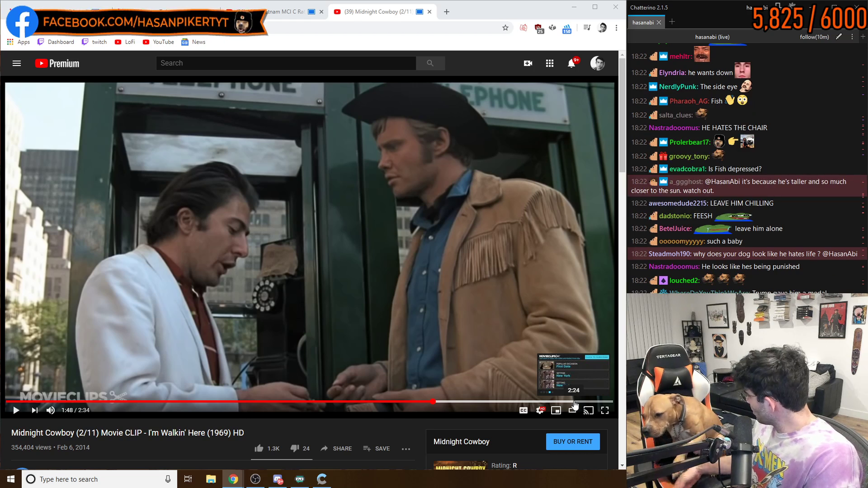Dislike the video with thumbs down
The width and height of the screenshot is (868, 488).
pyautogui.click(x=300, y=448)
